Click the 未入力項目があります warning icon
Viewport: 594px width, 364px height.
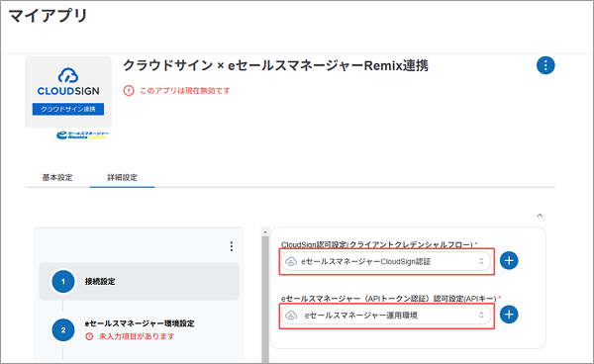[x=89, y=336]
